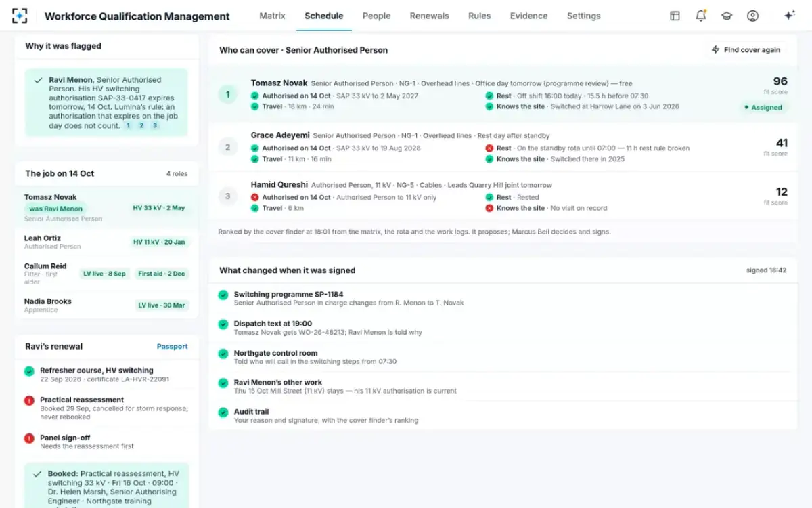
Task: Click the 'HV 33 kV · 2 May' chip
Action: (159, 208)
